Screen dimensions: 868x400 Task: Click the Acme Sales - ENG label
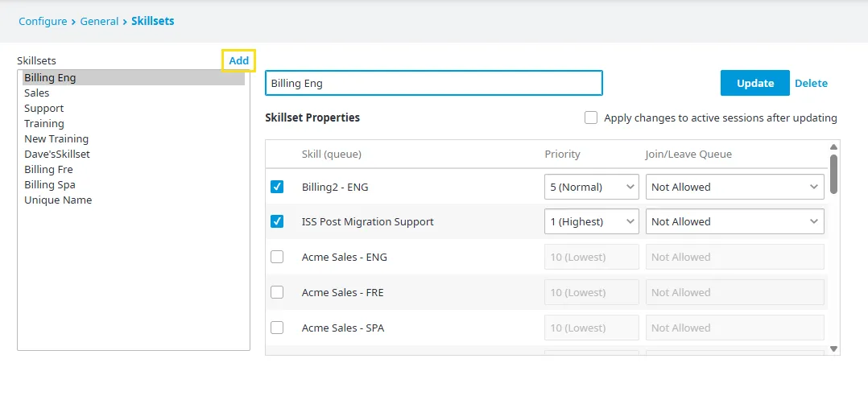click(x=345, y=258)
